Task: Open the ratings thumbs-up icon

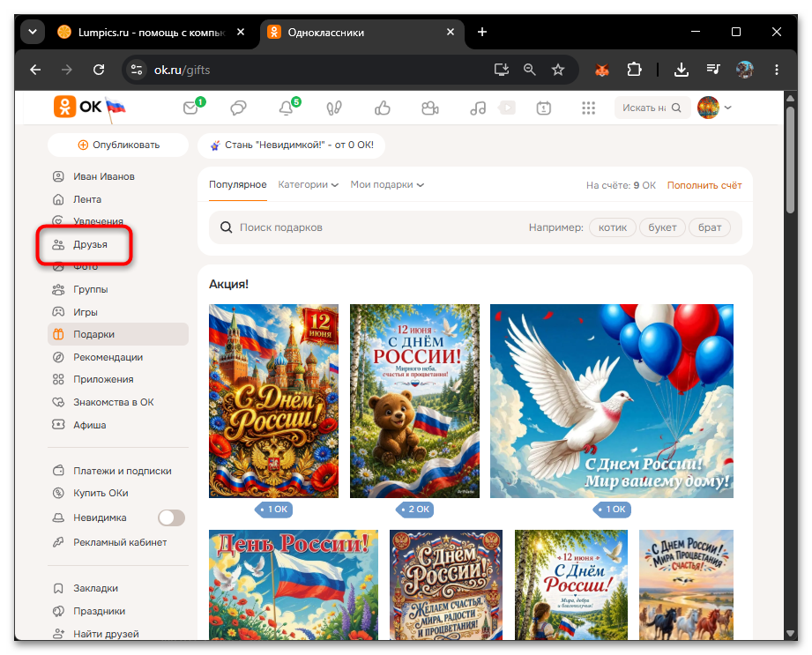Action: 382,108
